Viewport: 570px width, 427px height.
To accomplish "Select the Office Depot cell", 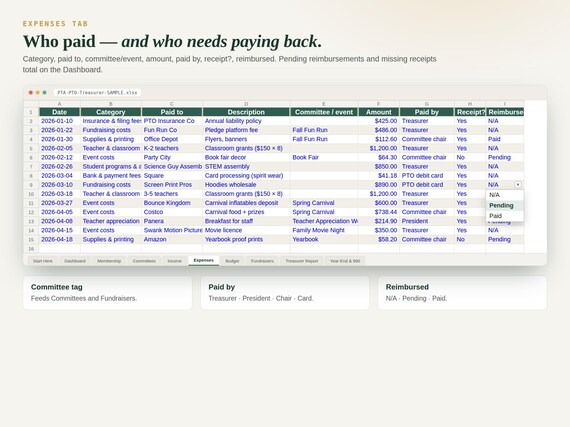I will (x=172, y=139).
